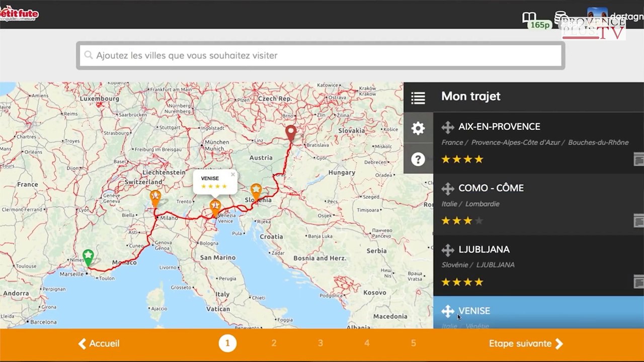Proceed to Etape suivante
Viewport: 644px width, 362px height.
pos(526,344)
